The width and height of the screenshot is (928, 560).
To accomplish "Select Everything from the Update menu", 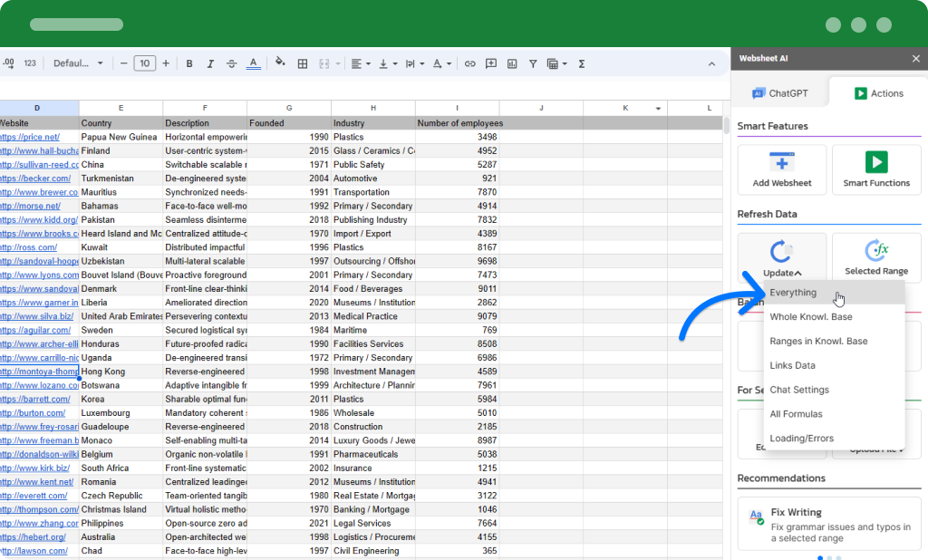I will [x=793, y=294].
